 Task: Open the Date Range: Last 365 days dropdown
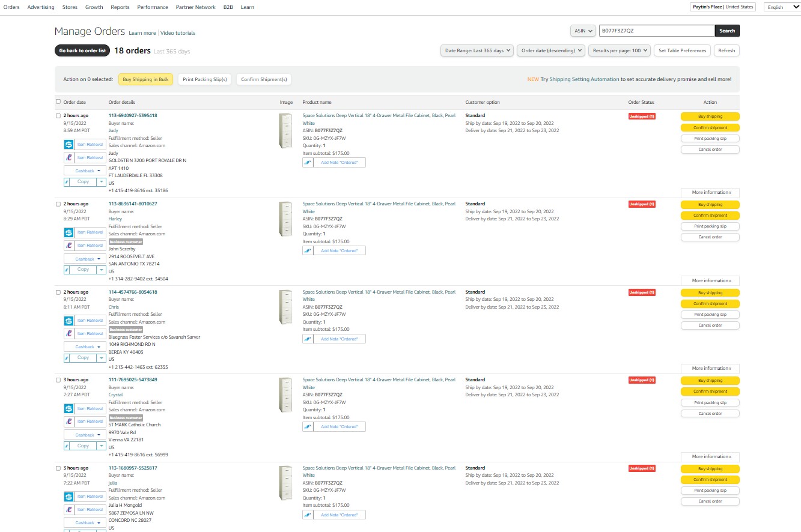[x=477, y=50]
